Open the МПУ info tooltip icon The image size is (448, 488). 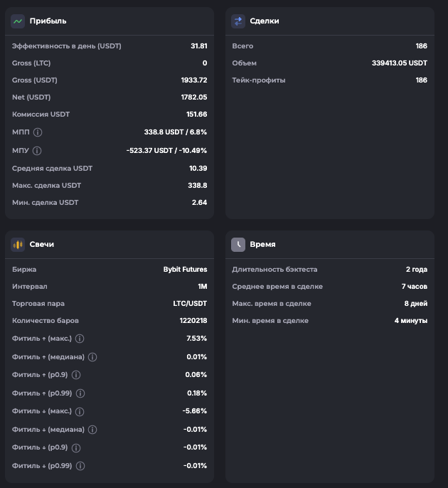(38, 151)
